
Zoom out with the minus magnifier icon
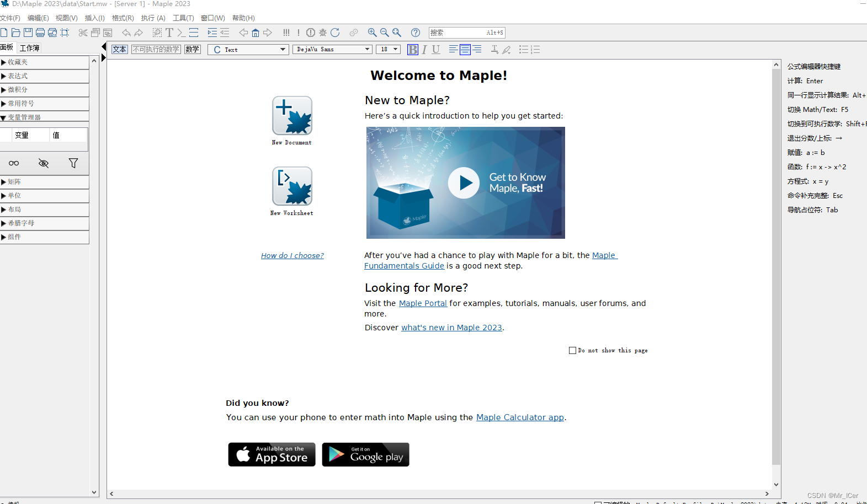(x=385, y=33)
